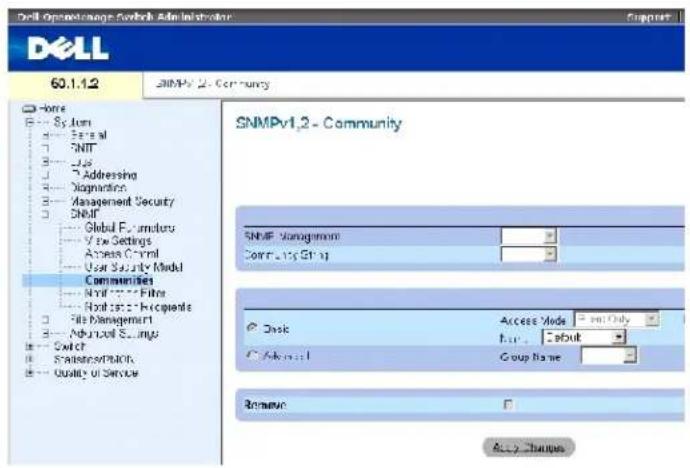Expand the Quality of Service node

tap(29, 373)
